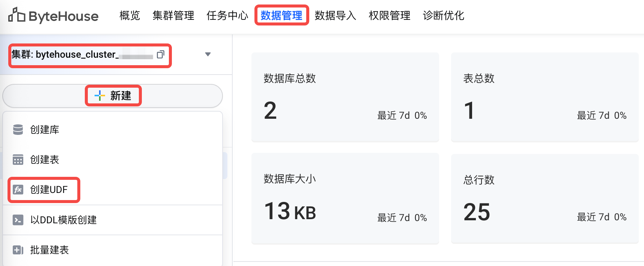Click the fx icon beside 创建UDF
Screen dimensions: 644x266
[18, 190]
